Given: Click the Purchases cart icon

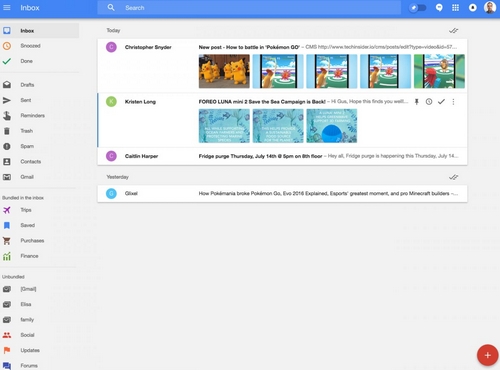Looking at the screenshot, I should pyautogui.click(x=7, y=240).
